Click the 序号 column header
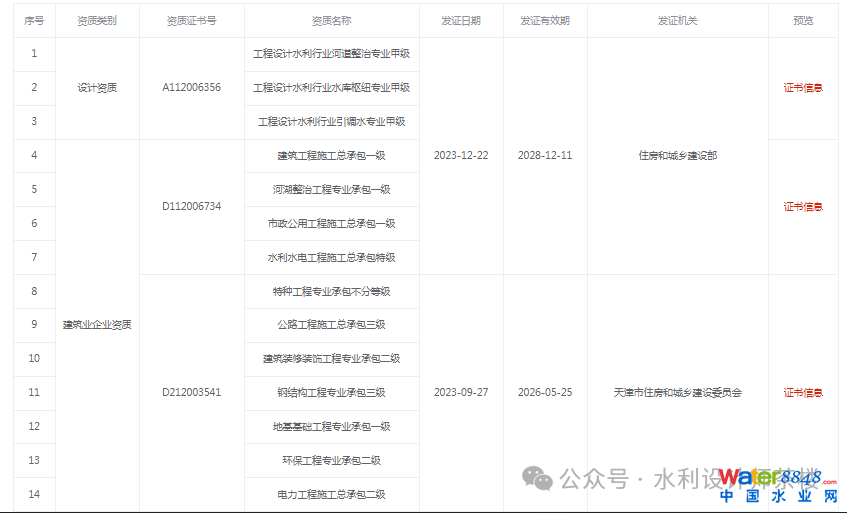Screen dimensions: 847x513 point(34,20)
